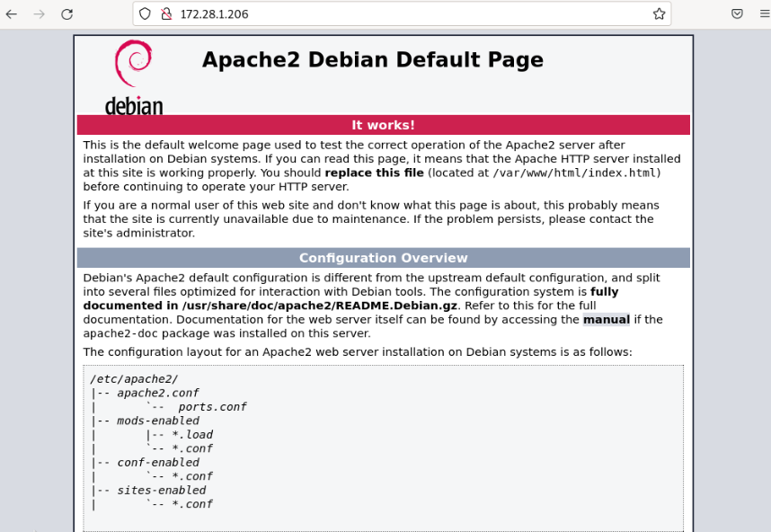Click the /var/www/html/index.html path

click(x=574, y=173)
